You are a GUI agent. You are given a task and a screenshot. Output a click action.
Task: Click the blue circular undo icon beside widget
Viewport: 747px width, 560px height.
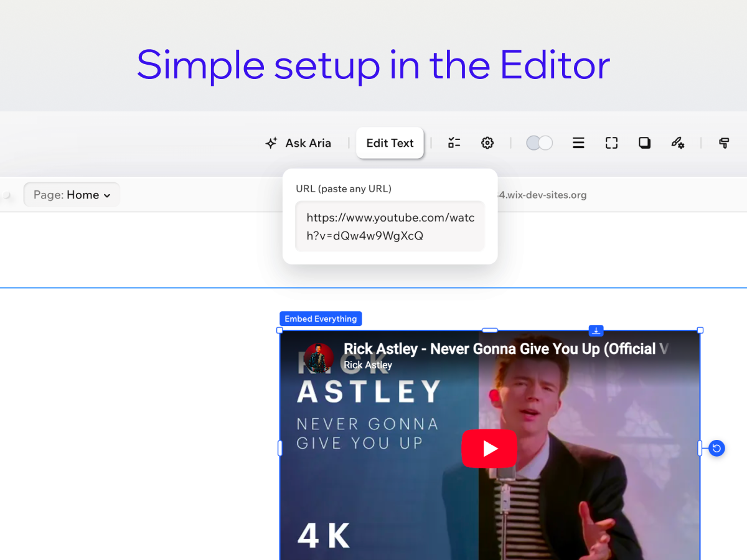717,448
